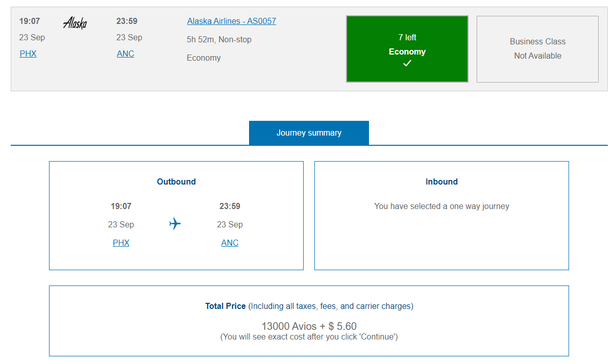Image resolution: width=616 pixels, height=364 pixels.
Task: Open ANC link inside the Outbound card
Action: point(229,242)
